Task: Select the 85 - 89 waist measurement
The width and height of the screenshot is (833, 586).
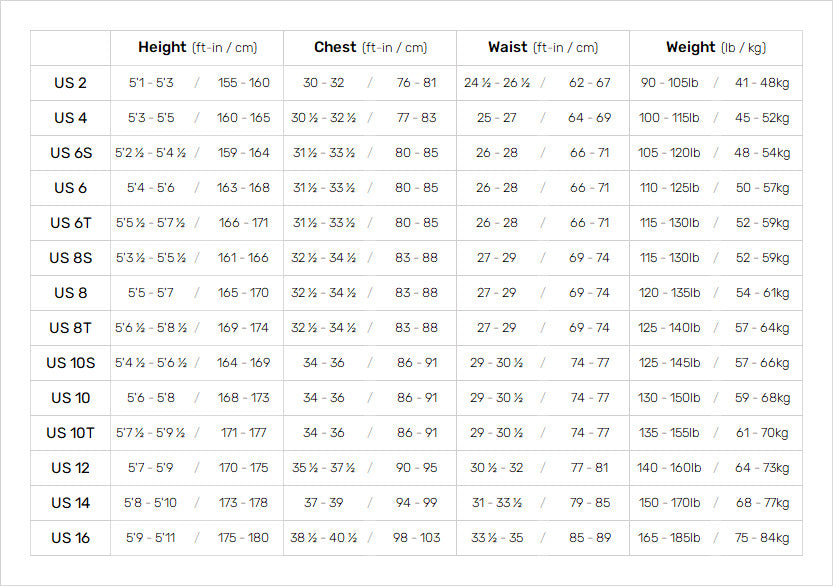Action: coord(590,538)
